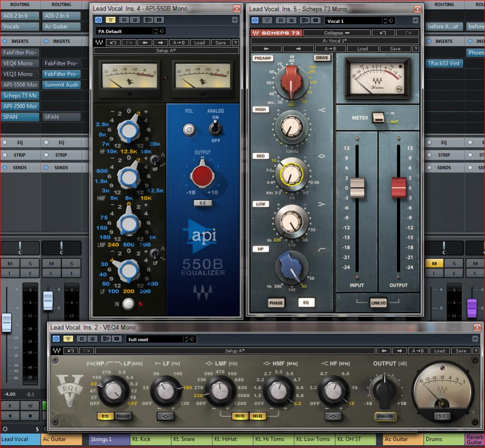Toggle HF shelf/bell button on VEQ4
Screen dimensions: 485x448
[333, 416]
